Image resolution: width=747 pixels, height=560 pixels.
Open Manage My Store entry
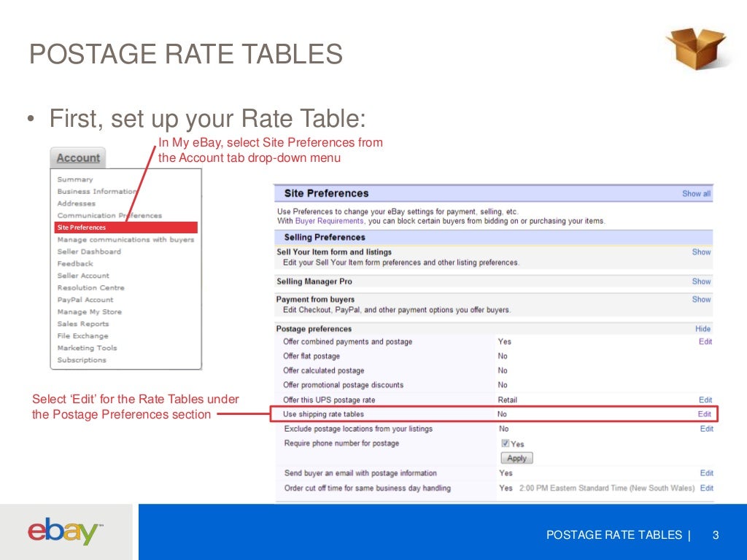[x=90, y=311]
